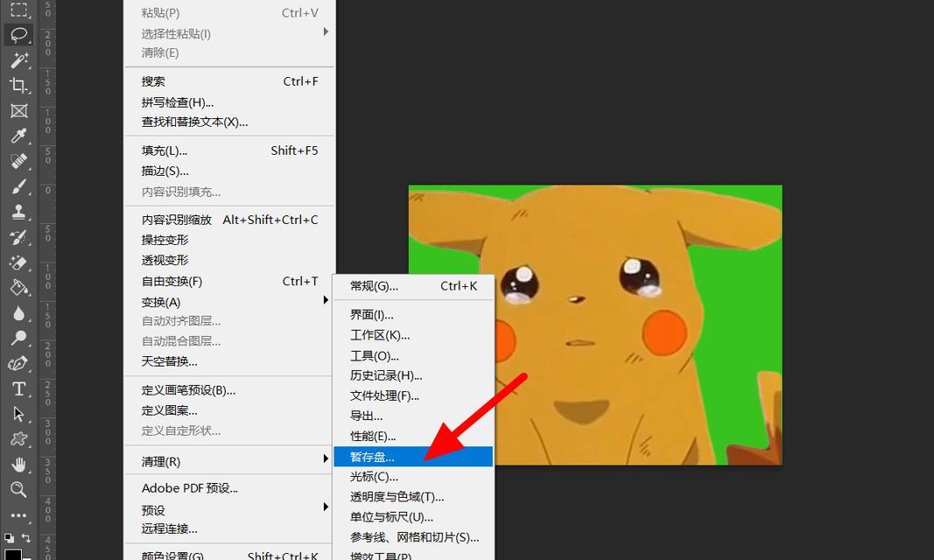Click the highlighted 暂存盘... entry
The image size is (934, 560).
413,457
